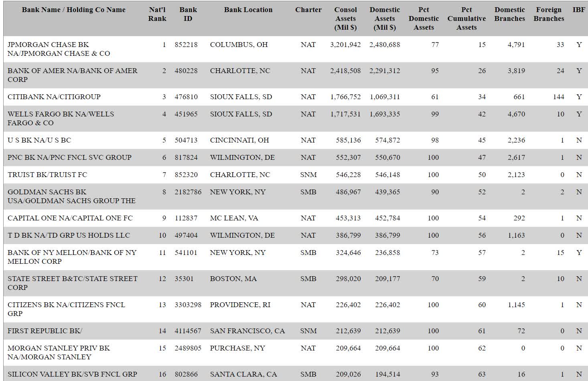
Task: Click location CINCINNATI, OH
Action: click(x=239, y=140)
